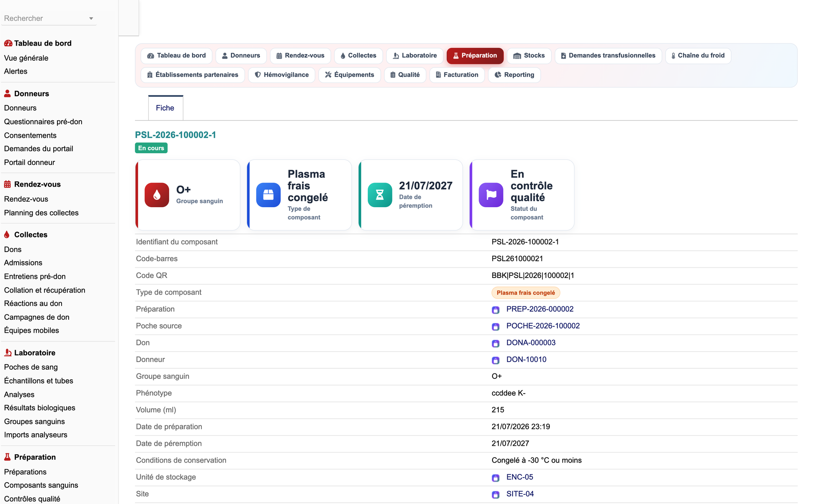Open Vue générale in the sidebar
815x504 pixels.
click(26, 58)
